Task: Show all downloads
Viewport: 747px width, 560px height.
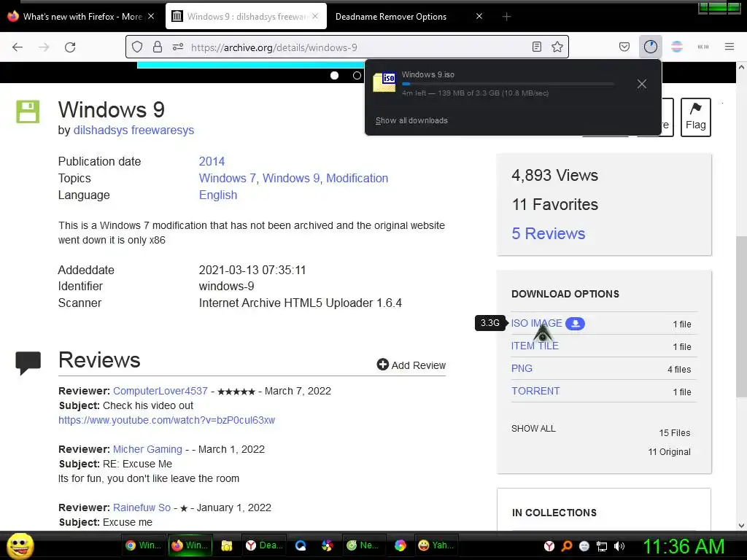Action: tap(411, 120)
